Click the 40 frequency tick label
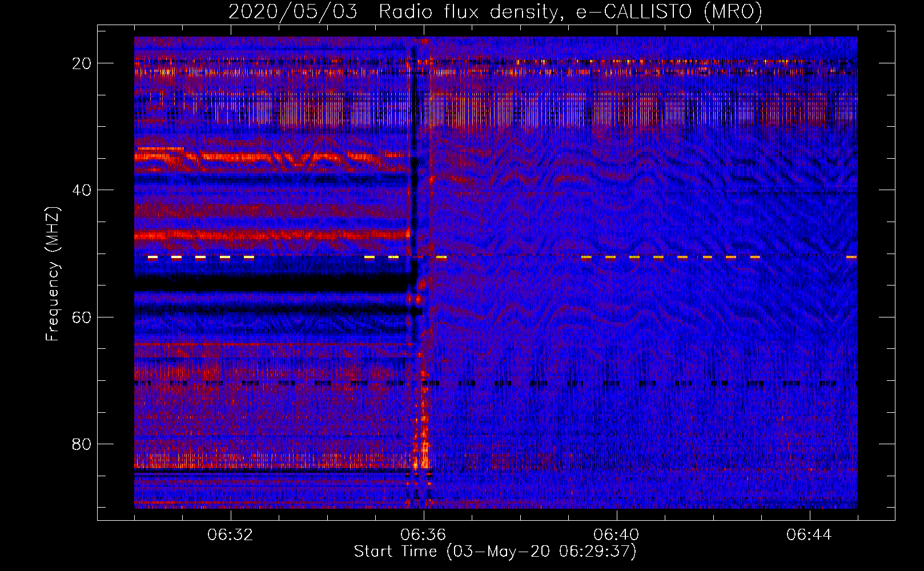924x571 pixels. coord(82,190)
